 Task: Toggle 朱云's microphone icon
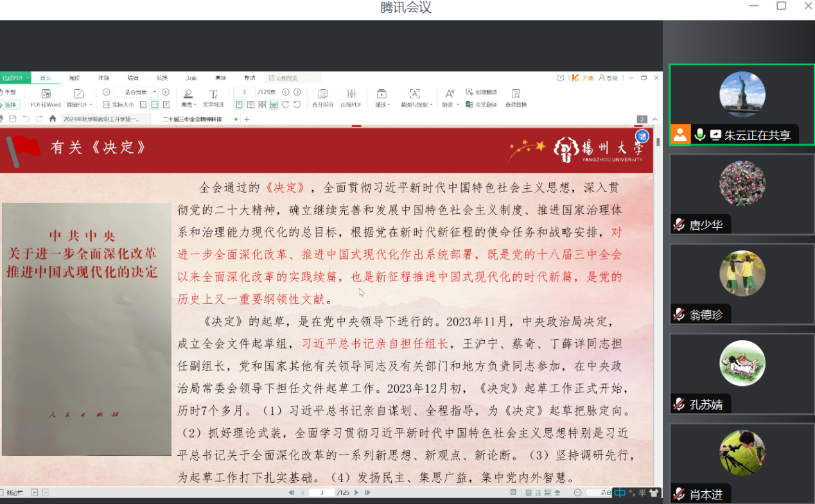(700, 135)
